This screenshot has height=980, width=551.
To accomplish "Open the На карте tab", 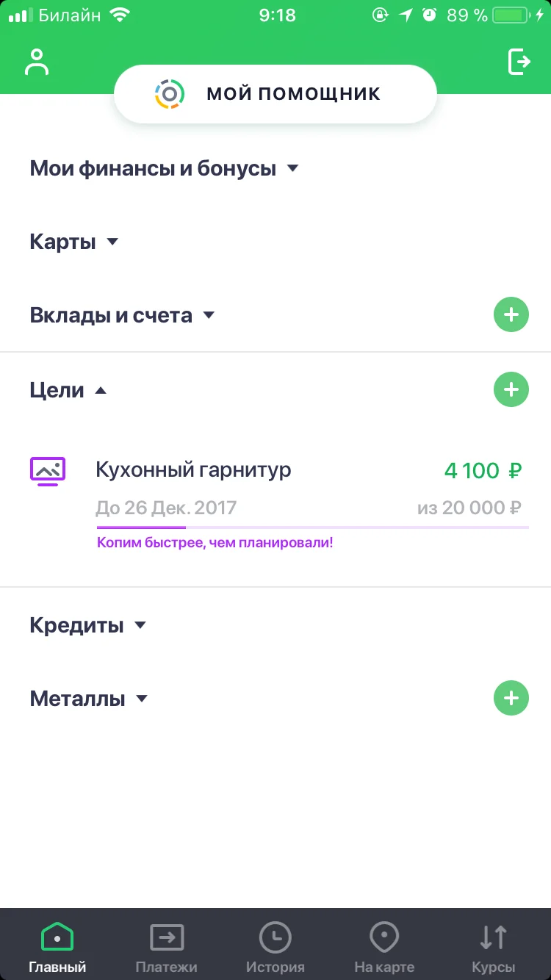I will (x=383, y=947).
